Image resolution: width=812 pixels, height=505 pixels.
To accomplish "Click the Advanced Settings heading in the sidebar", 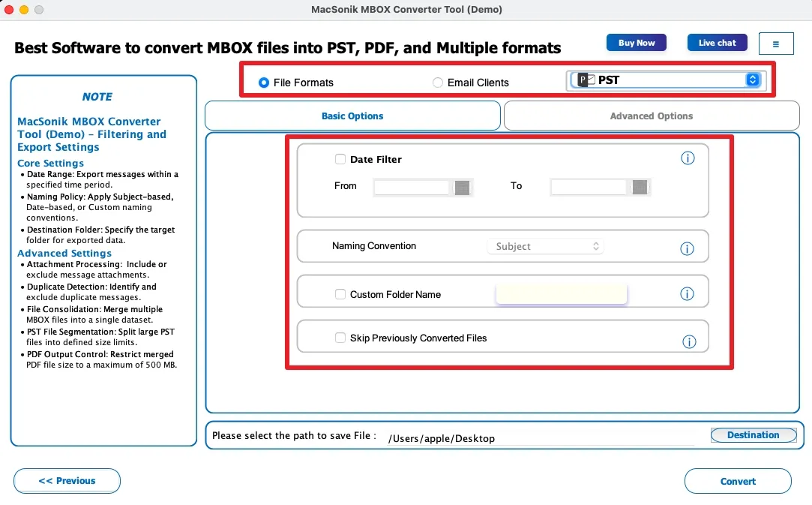I will 64,253.
